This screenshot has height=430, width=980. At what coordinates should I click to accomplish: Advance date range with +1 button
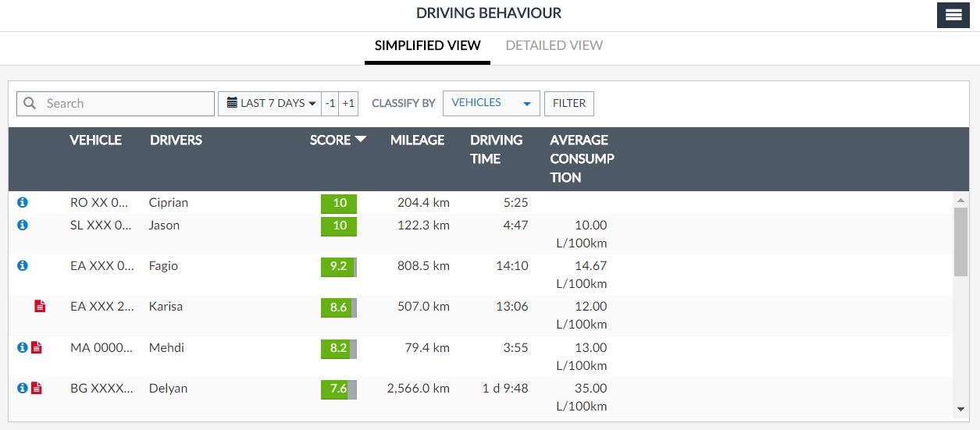pos(349,104)
